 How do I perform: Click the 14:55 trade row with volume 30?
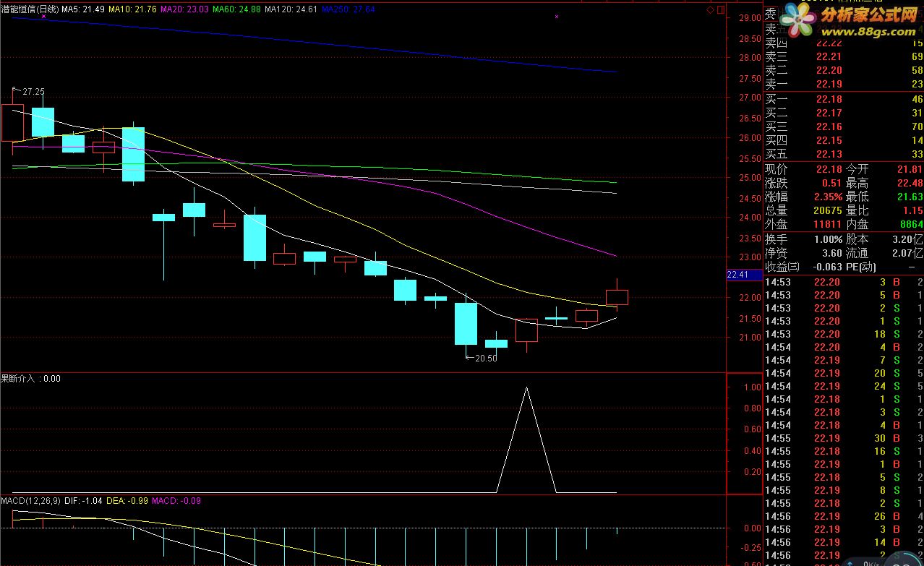pyautogui.click(x=844, y=438)
